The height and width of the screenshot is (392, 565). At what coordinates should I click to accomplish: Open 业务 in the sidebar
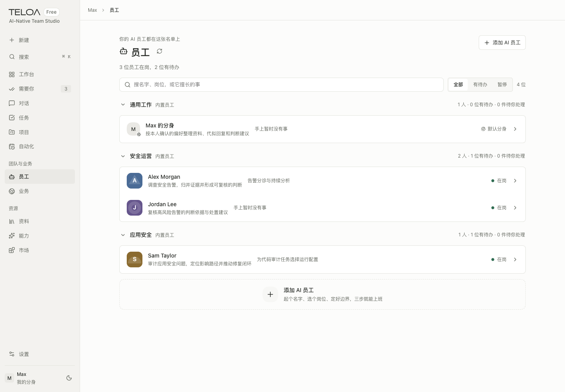tap(40, 191)
